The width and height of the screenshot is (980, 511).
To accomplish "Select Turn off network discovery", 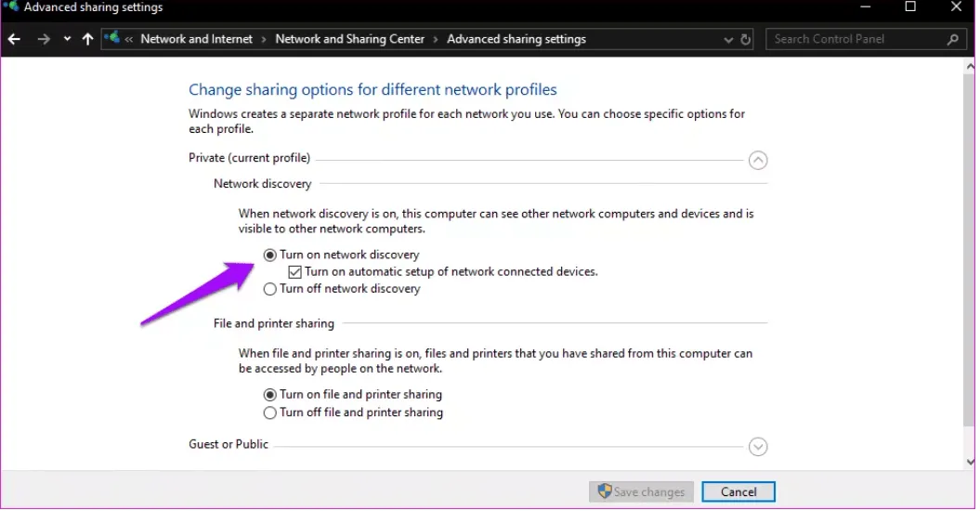I will click(270, 289).
